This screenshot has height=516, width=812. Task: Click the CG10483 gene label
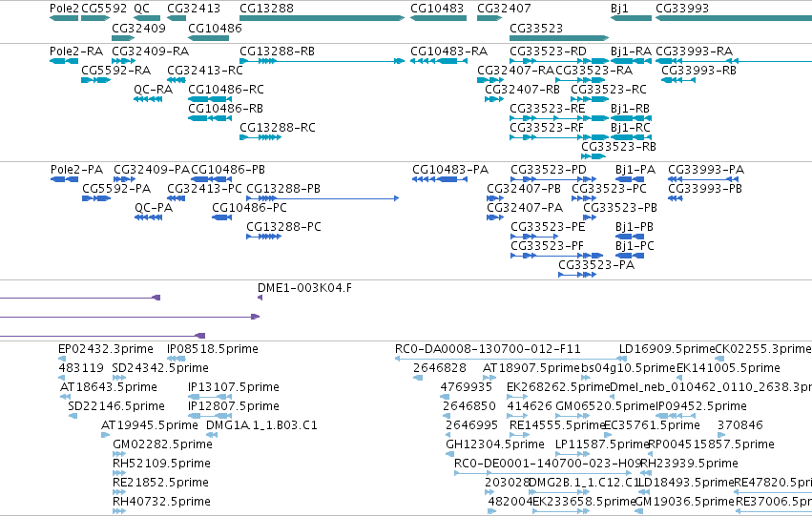pos(437,9)
